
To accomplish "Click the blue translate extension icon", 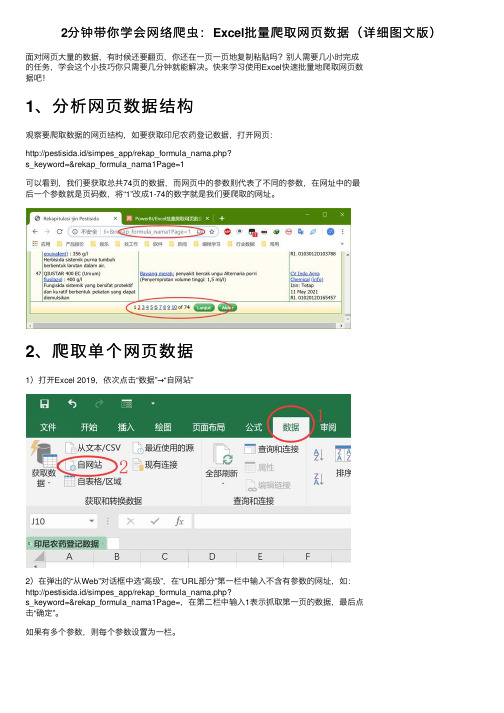I will pyautogui.click(x=301, y=231).
